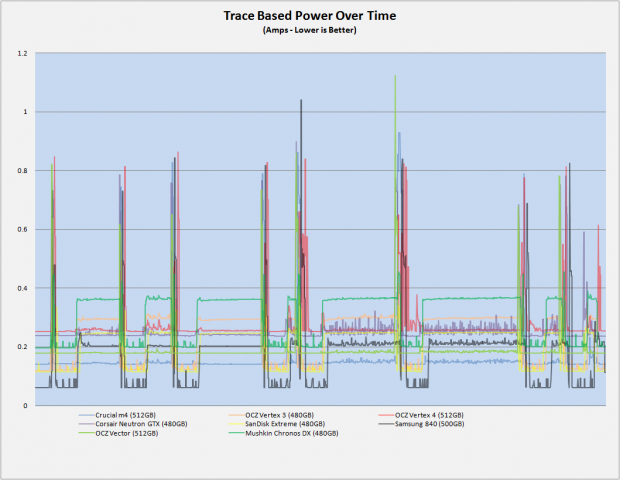The image size is (620, 480).
Task: Click the Crucial m4 blue legend line swatch
Action: click(86, 415)
